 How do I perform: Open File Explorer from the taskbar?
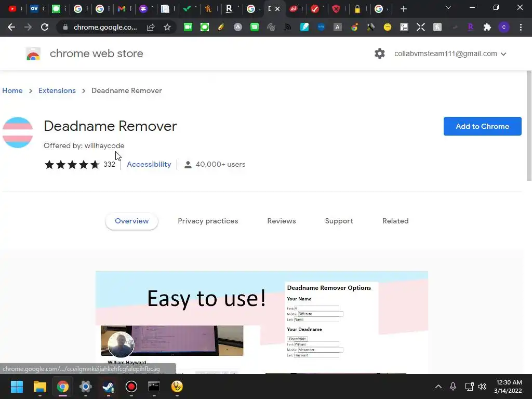point(39,387)
